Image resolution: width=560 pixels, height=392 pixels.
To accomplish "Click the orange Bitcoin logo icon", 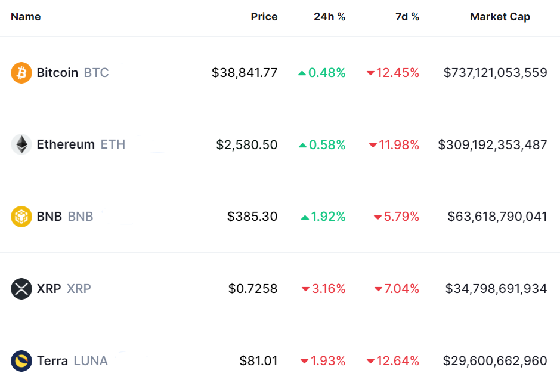I will (21, 73).
